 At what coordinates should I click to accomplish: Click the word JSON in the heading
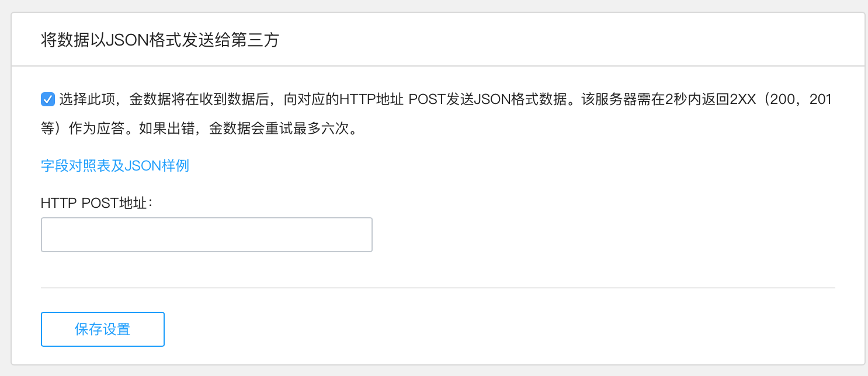pyautogui.click(x=126, y=40)
